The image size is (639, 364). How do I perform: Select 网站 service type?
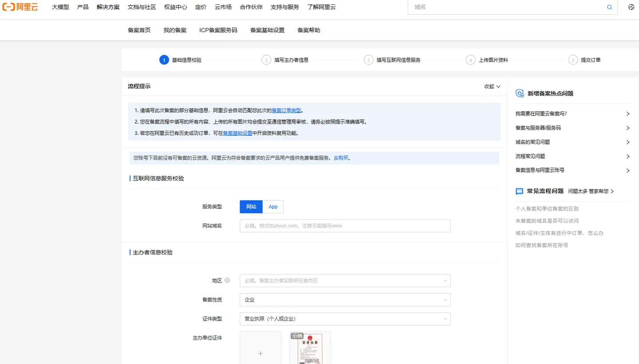(x=251, y=207)
